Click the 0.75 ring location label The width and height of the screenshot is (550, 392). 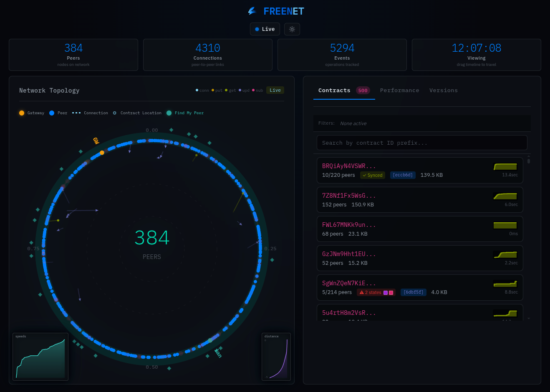(33, 249)
